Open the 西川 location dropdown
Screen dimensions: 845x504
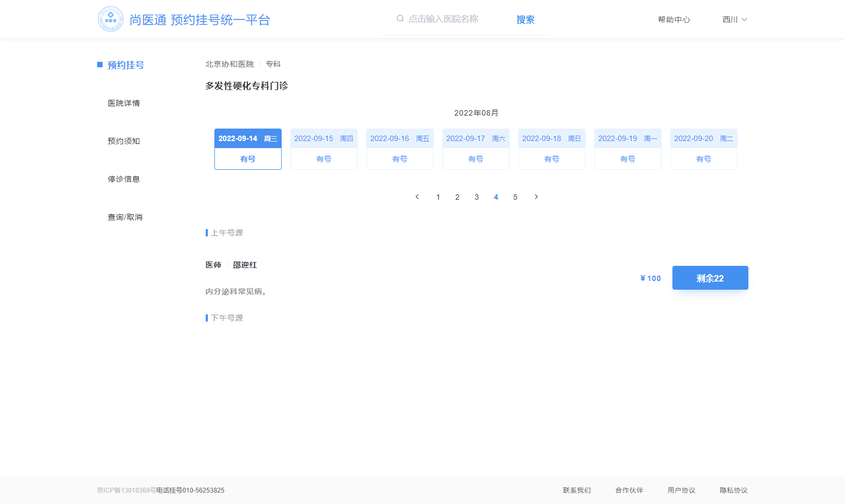pyautogui.click(x=734, y=20)
